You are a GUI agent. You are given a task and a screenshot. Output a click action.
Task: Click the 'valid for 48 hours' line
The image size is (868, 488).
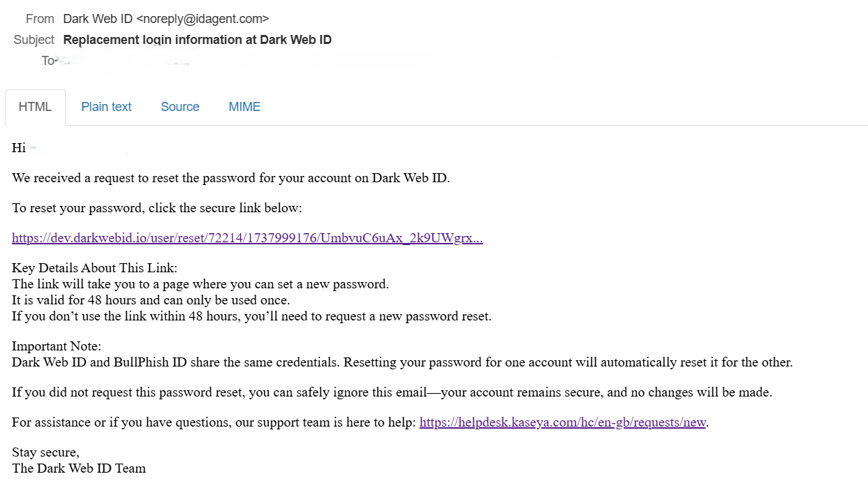click(x=150, y=300)
